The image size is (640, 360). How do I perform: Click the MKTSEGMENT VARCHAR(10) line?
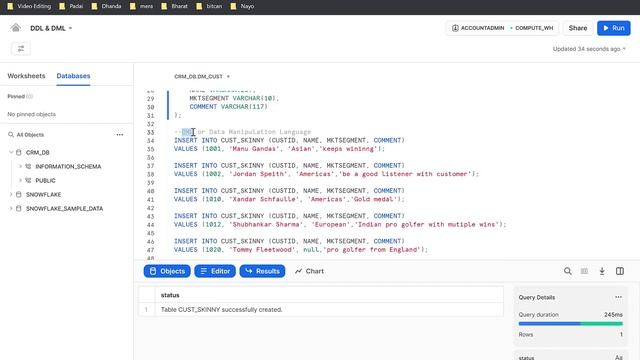(x=234, y=98)
